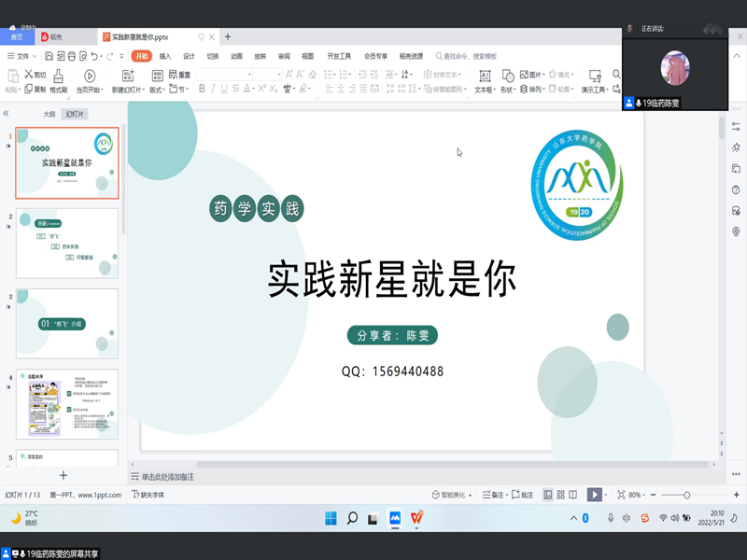Viewport: 747px width, 560px height.
Task: Click 缺失字体 missing fonts button
Action: coord(148,495)
